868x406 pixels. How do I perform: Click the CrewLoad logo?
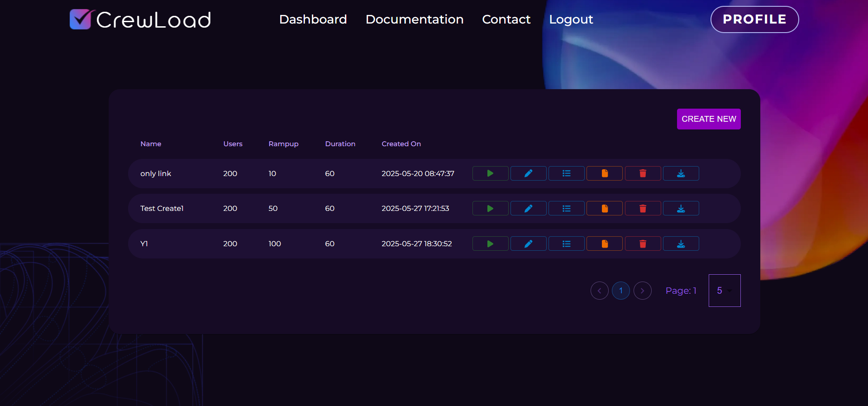coord(140,19)
